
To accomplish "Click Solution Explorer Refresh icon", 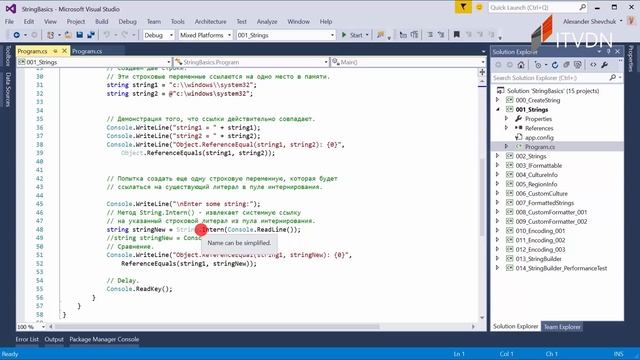I will point(555,65).
